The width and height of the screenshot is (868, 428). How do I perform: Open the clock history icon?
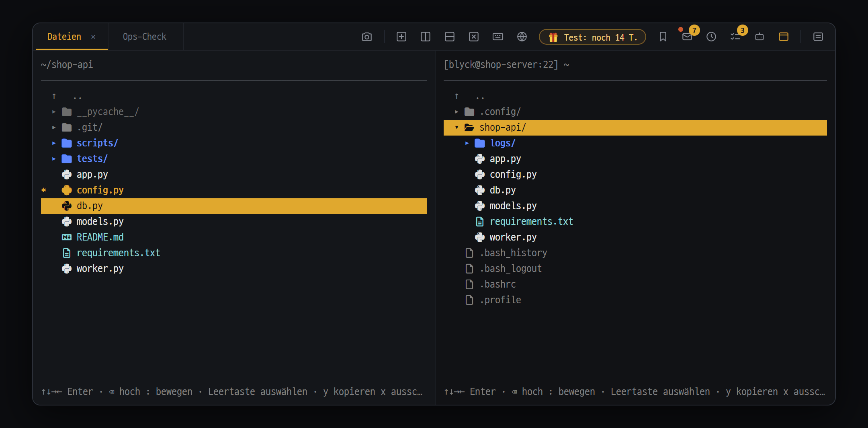tap(711, 37)
